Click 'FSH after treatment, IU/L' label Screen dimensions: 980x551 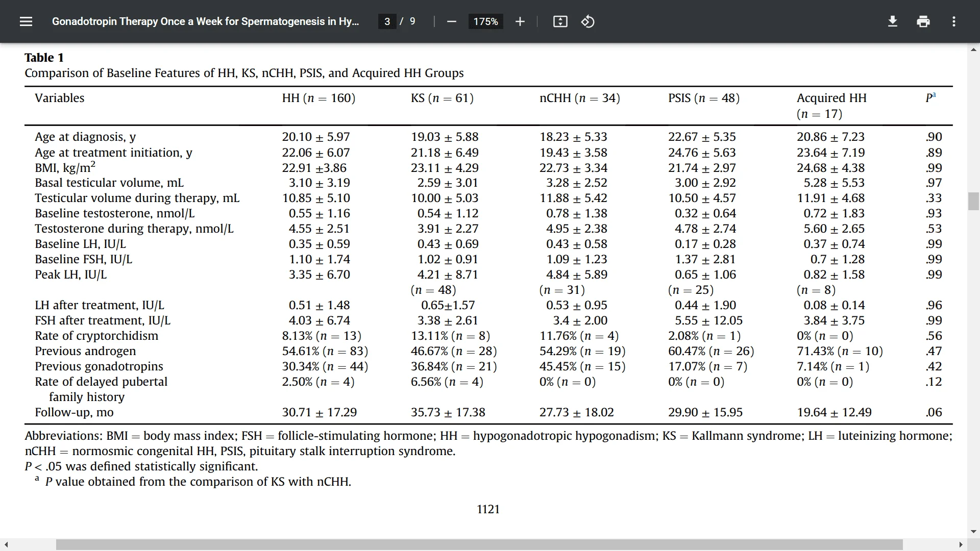point(103,320)
